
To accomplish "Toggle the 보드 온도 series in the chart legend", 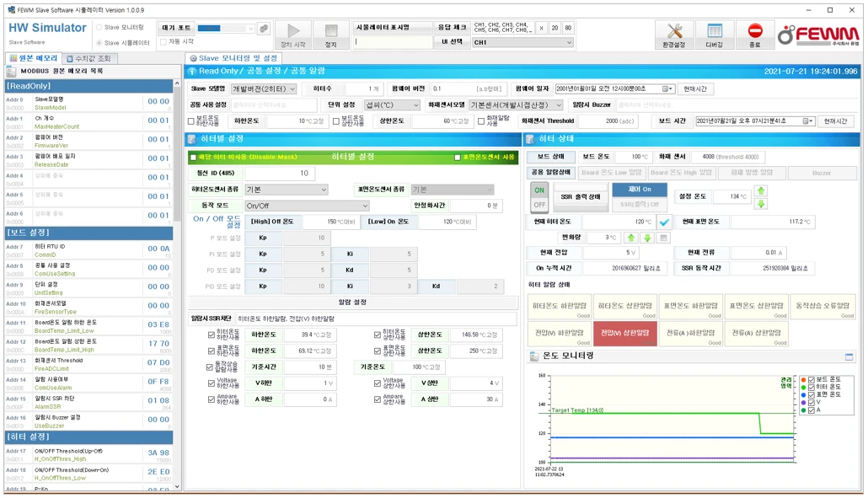I will 811,379.
